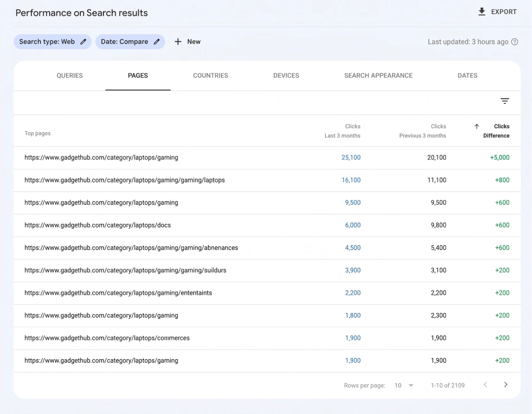Image resolution: width=532 pixels, height=414 pixels.
Task: Click the 3,900 clicks value
Action: coord(353,270)
